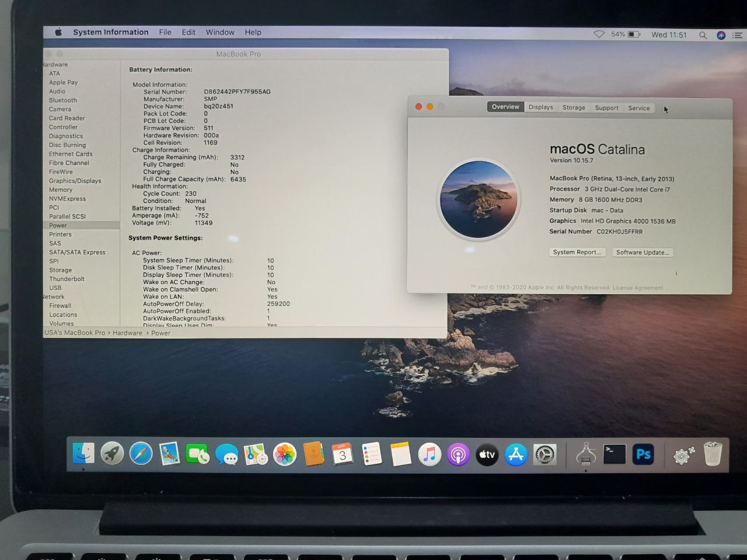
Task: Open Mail stamp icon in Dock
Action: coord(169,453)
